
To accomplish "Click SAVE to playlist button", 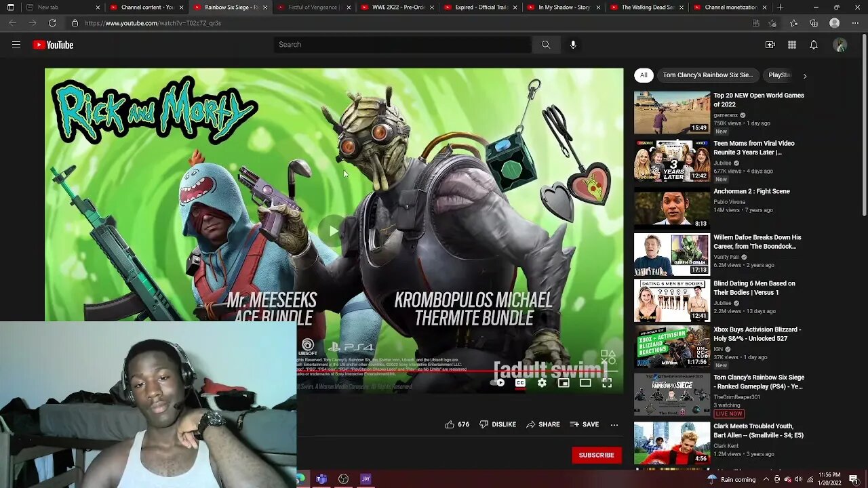I will (585, 424).
